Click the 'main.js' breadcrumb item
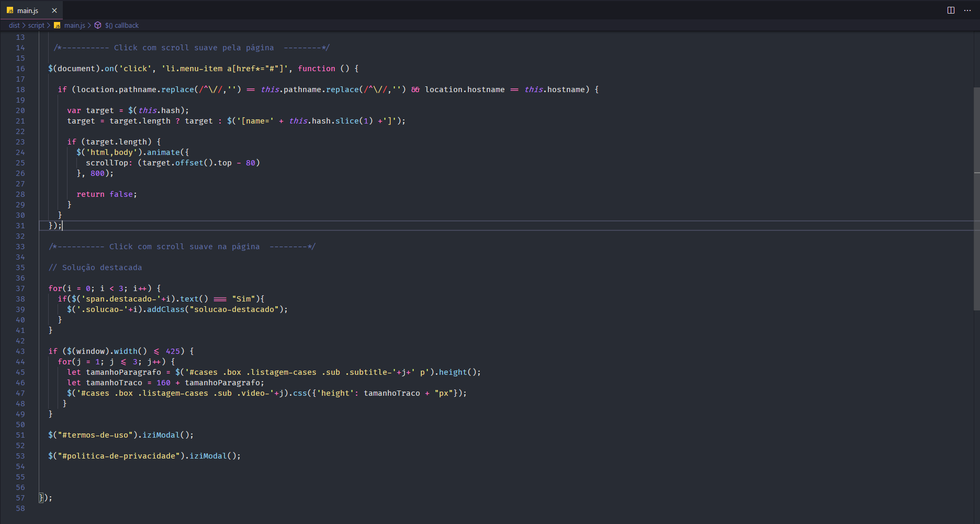Screen dimensions: 980x524 [74, 25]
